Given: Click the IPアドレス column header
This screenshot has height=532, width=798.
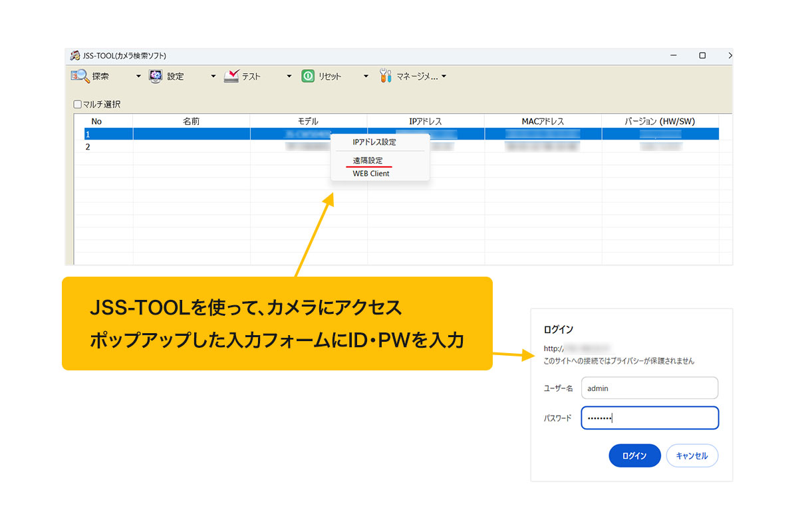Looking at the screenshot, I should (426, 121).
